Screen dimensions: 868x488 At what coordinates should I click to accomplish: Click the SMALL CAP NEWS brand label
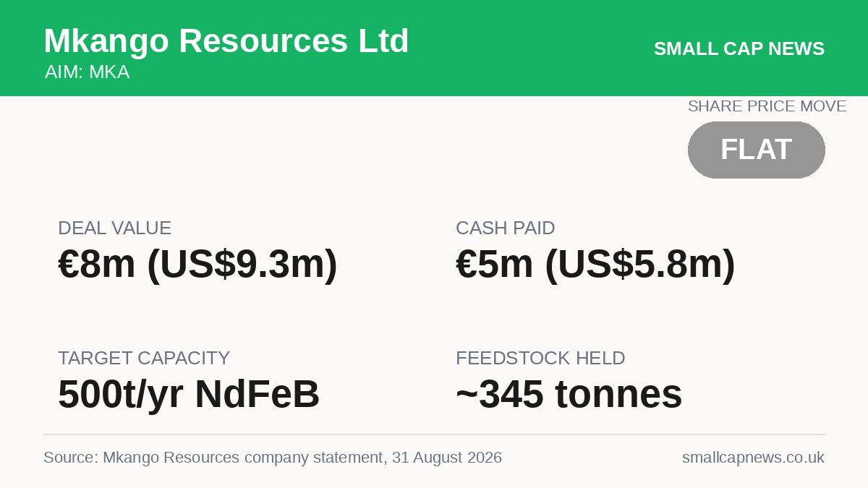click(x=739, y=48)
